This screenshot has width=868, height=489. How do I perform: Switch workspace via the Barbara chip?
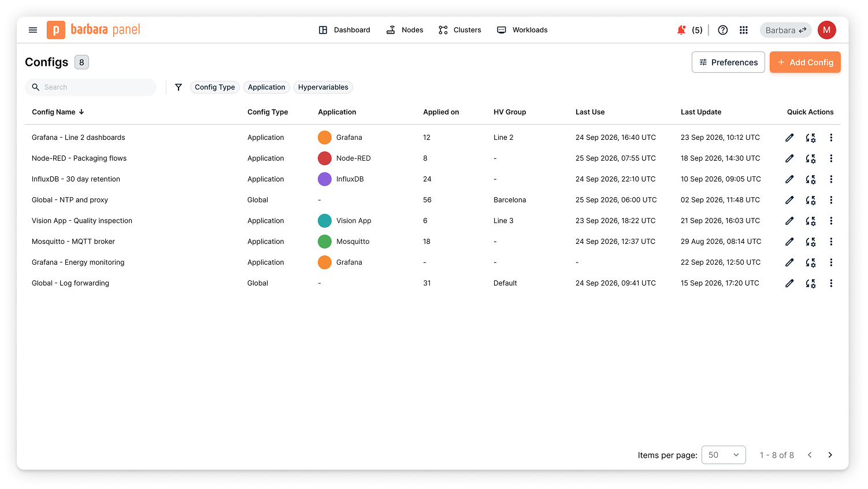(786, 30)
